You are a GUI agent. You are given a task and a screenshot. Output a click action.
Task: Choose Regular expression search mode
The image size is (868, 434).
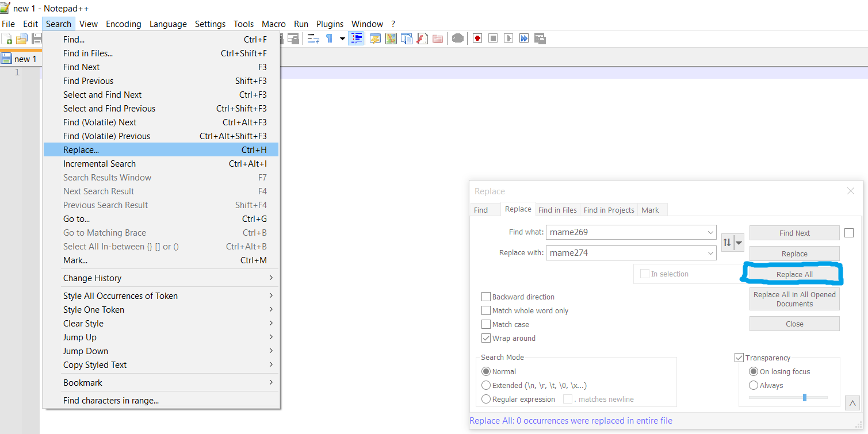coord(486,400)
